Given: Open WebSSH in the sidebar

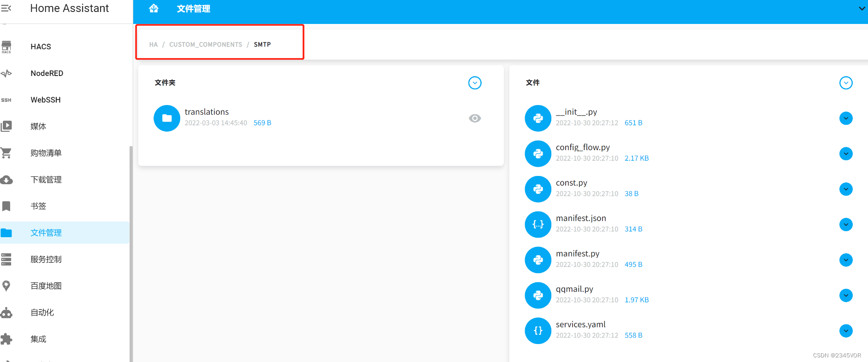Looking at the screenshot, I should (x=65, y=100).
